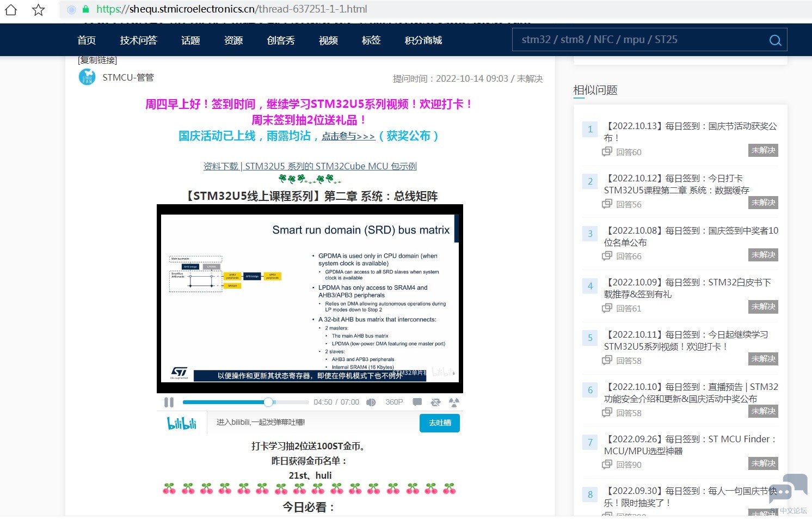Open similar question 2022.09.26 ST MCU Finder
812x519 pixels.
coord(690,445)
